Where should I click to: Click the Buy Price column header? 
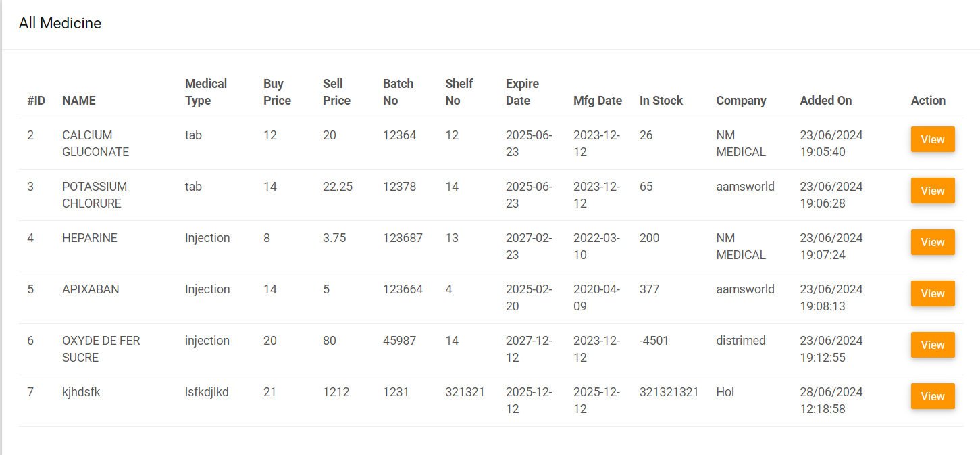tap(277, 92)
